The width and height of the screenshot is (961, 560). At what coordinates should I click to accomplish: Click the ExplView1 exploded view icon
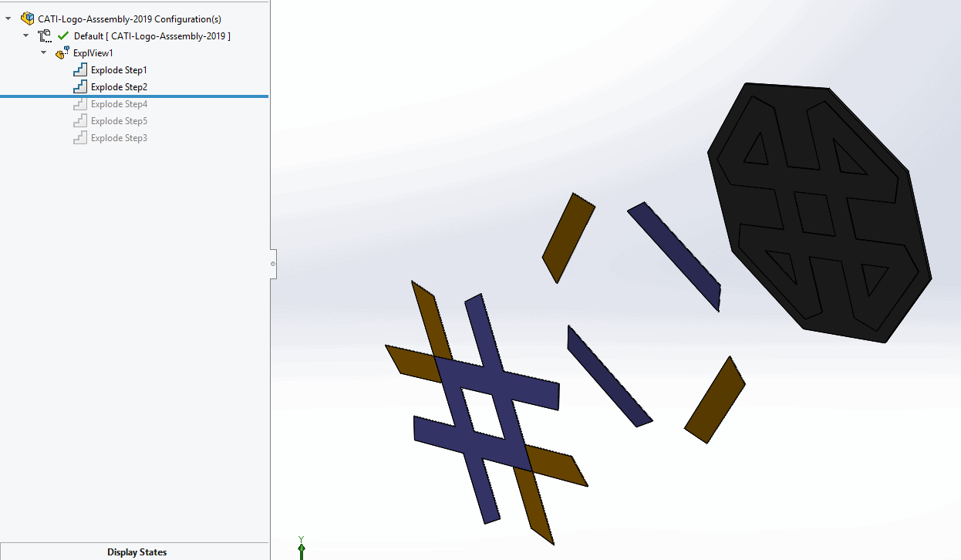[x=62, y=52]
